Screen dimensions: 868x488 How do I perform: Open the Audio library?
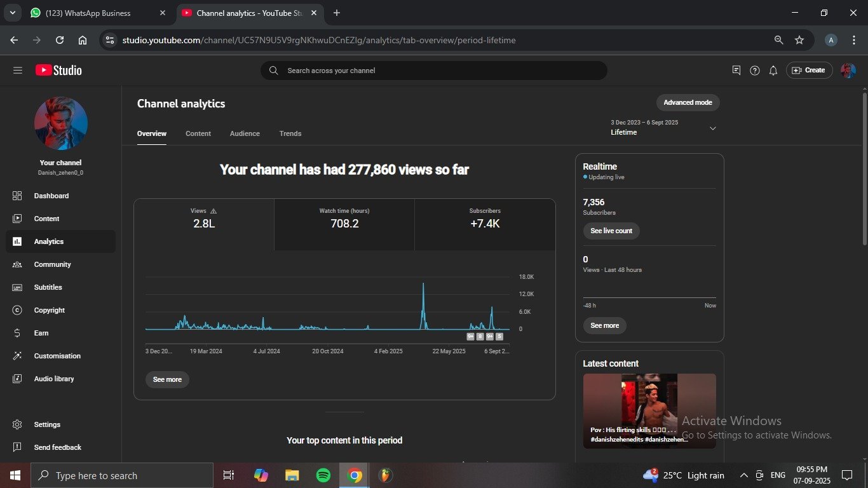coord(54,379)
